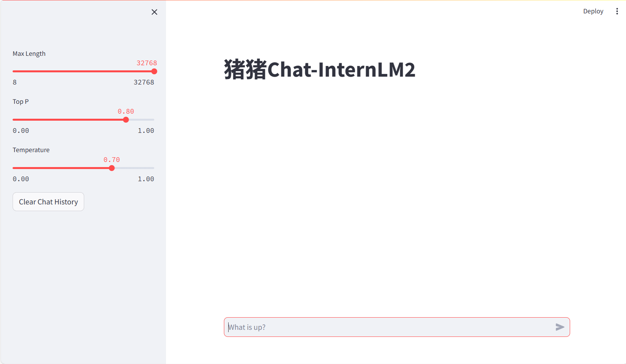Click the send arrow icon
The image size is (626, 364).
tap(560, 327)
